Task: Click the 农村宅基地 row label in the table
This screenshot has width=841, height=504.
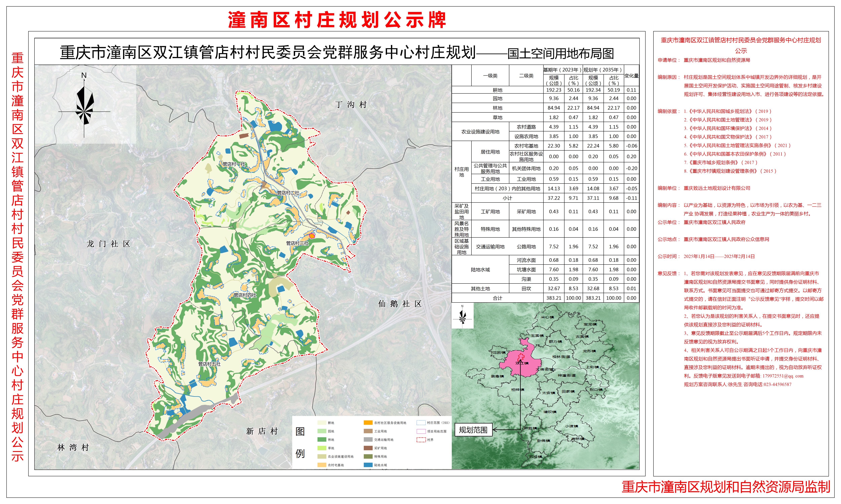Action: click(526, 146)
